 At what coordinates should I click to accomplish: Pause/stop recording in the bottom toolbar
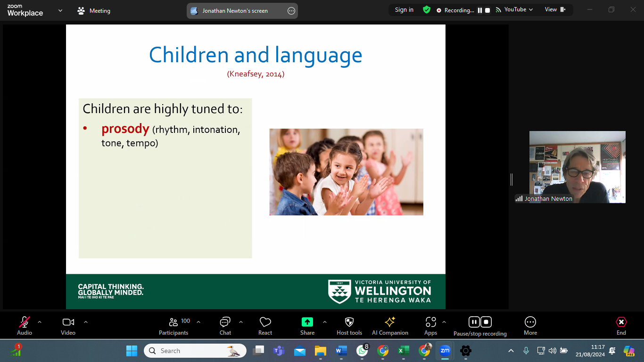tap(480, 326)
